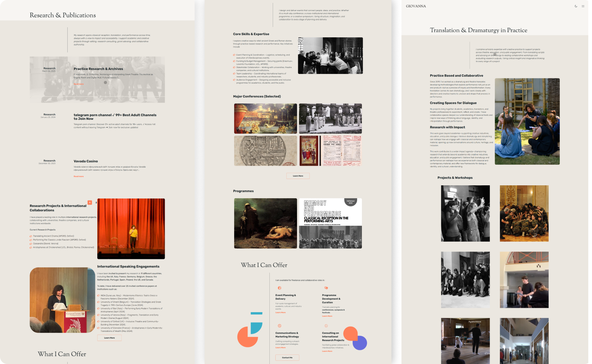Image resolution: width=592 pixels, height=364 pixels.
Task: Click Learn More under International Speaking Engagements
Action: [110, 338]
